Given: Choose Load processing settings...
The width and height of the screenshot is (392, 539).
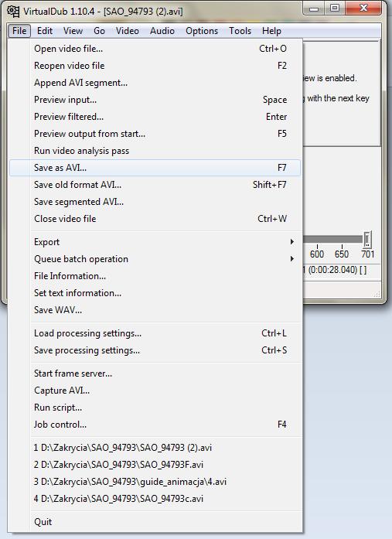Looking at the screenshot, I should tap(155, 333).
